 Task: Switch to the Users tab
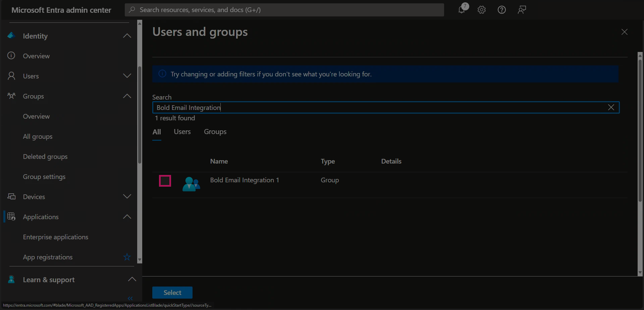pos(182,132)
